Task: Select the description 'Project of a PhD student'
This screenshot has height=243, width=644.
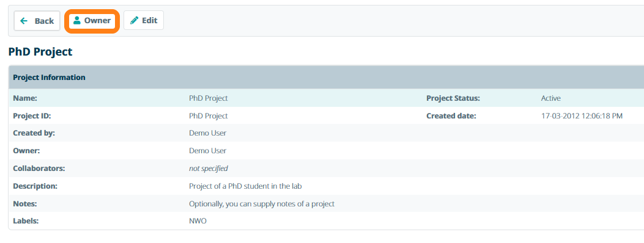Action: pyautogui.click(x=246, y=186)
